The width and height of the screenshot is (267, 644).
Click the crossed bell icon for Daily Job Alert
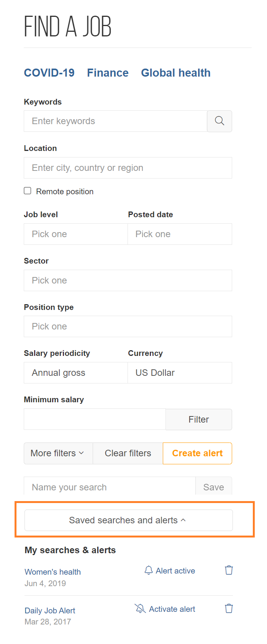(x=140, y=608)
